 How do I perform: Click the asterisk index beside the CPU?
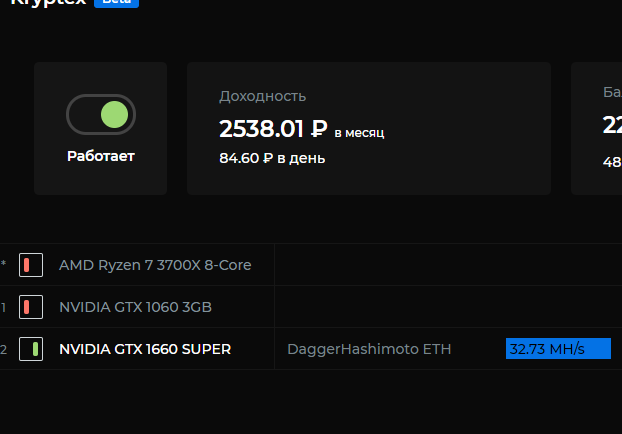(x=4, y=264)
